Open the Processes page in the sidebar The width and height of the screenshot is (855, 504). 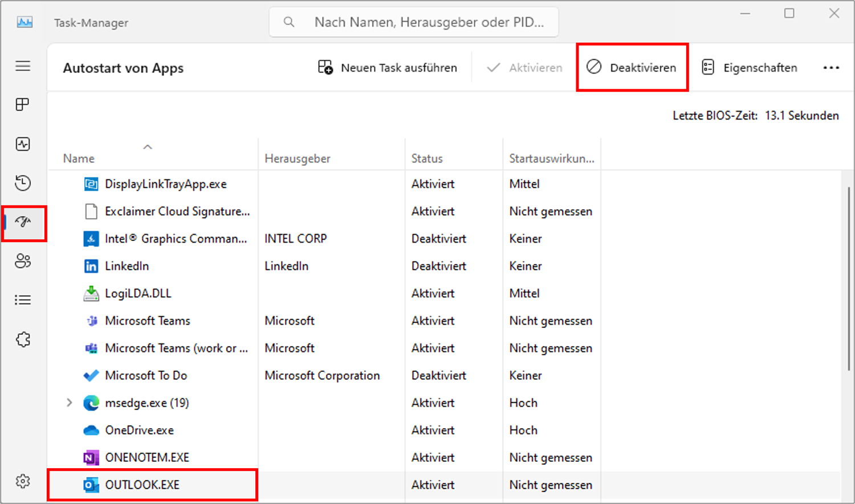coord(23,105)
